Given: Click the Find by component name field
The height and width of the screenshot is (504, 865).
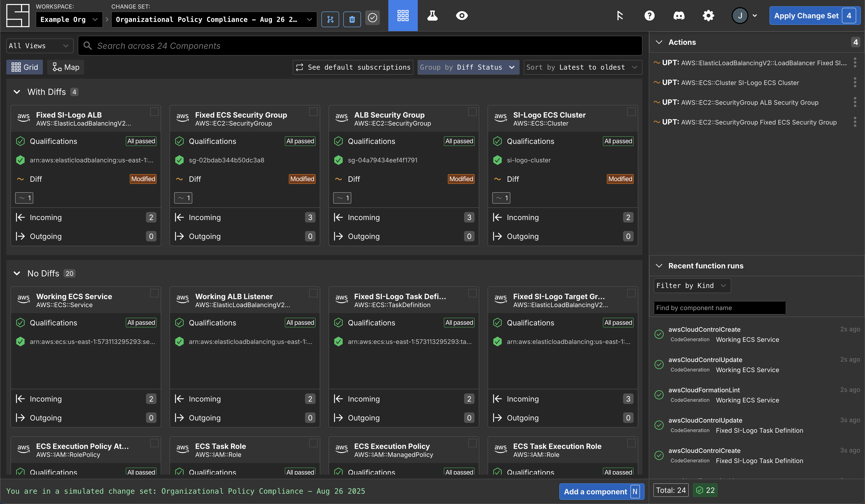Looking at the screenshot, I should (719, 308).
